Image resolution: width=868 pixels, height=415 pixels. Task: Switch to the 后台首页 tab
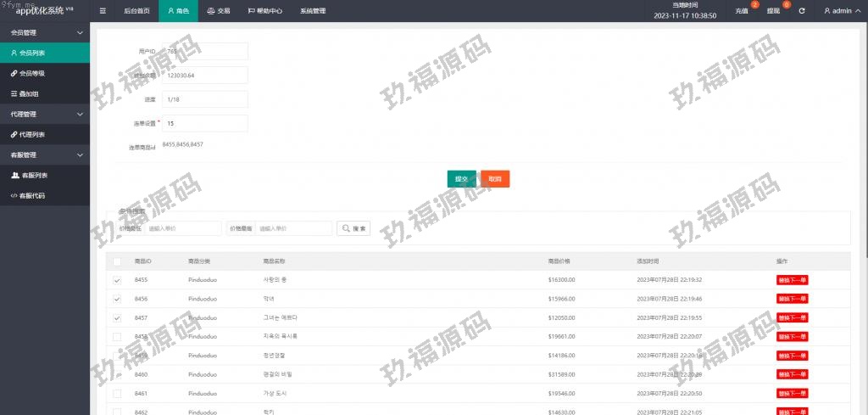click(136, 11)
